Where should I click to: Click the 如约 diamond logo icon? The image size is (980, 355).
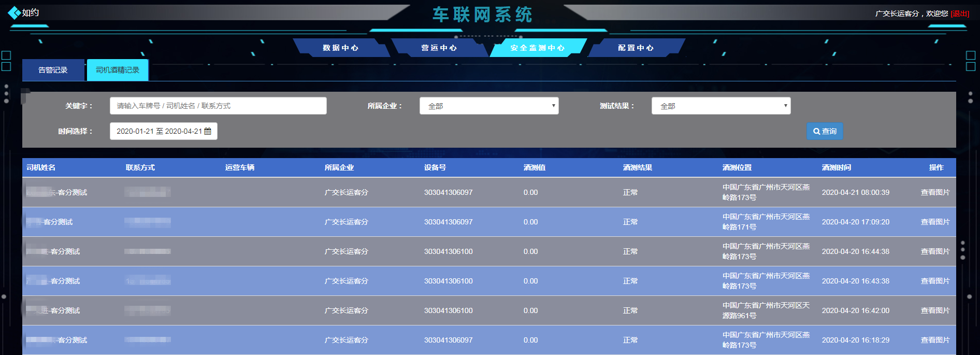tap(14, 13)
